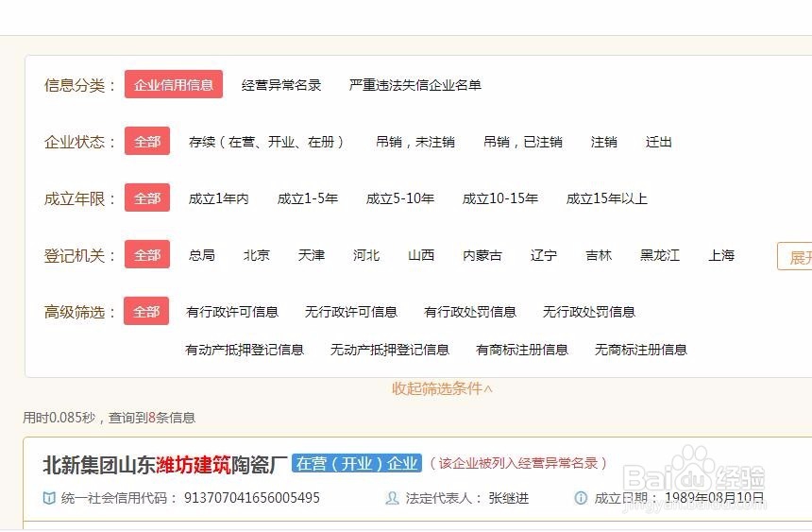Filter by 有商标注册信息

(x=522, y=350)
